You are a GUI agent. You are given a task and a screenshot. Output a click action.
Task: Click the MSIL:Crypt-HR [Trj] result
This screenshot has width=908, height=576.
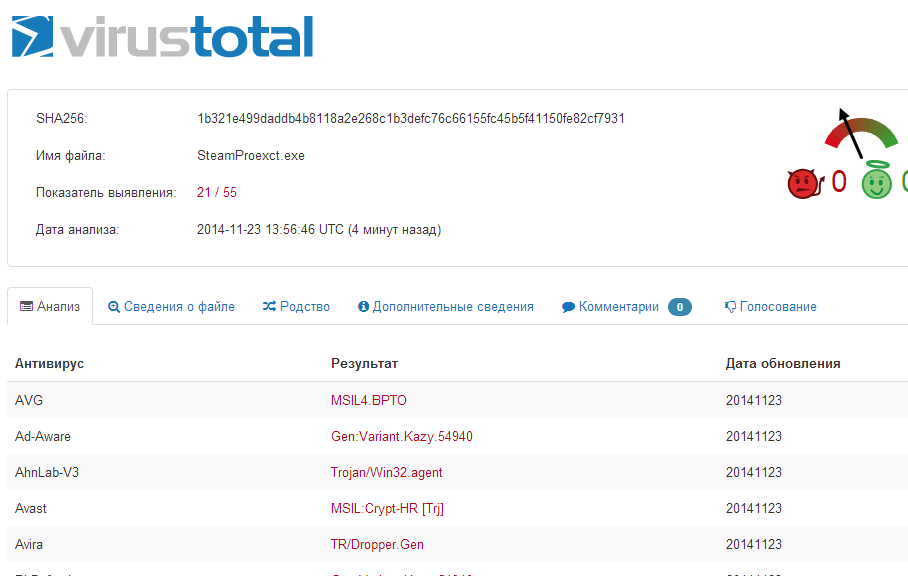[x=387, y=508]
